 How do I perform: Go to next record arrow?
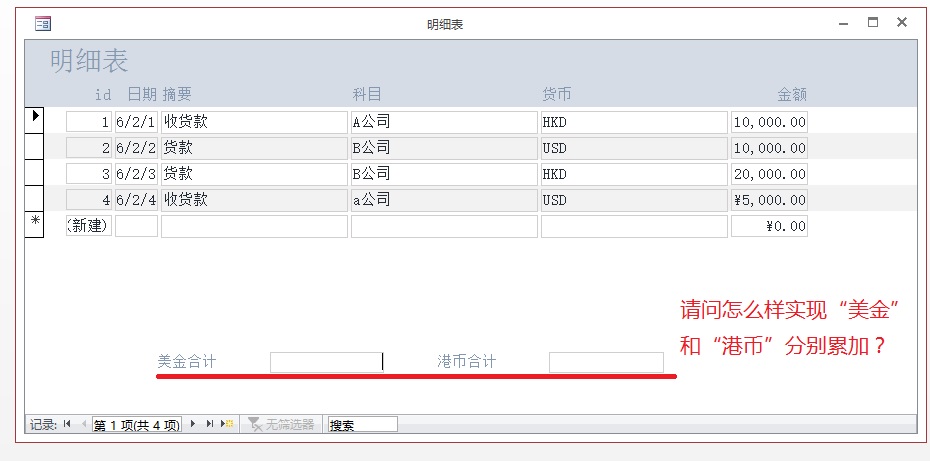(193, 424)
